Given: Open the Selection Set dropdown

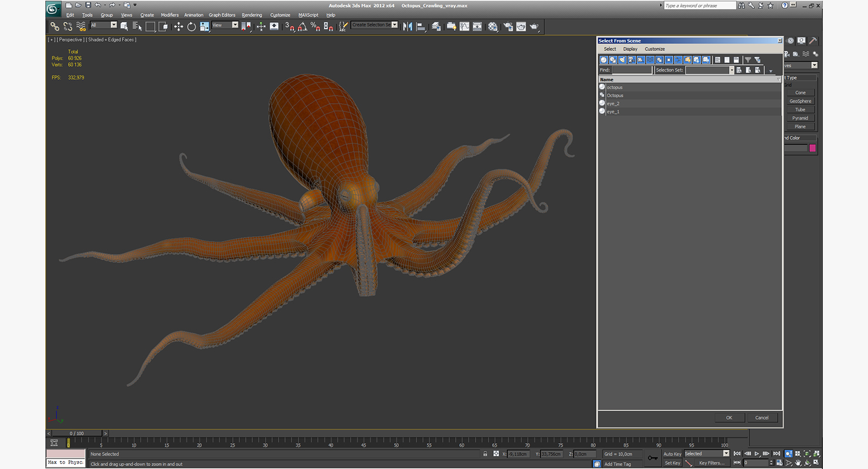Looking at the screenshot, I should point(731,70).
